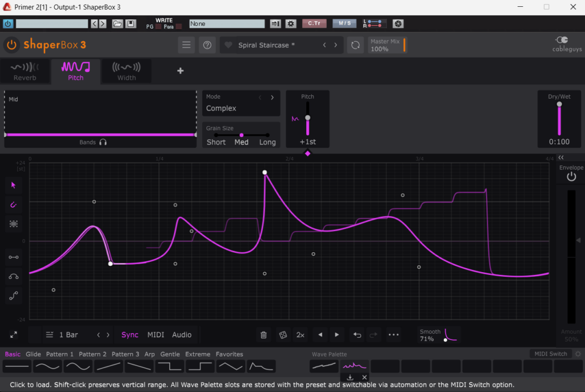Click the MIDI Switch button
The image size is (585, 392).
click(x=550, y=354)
